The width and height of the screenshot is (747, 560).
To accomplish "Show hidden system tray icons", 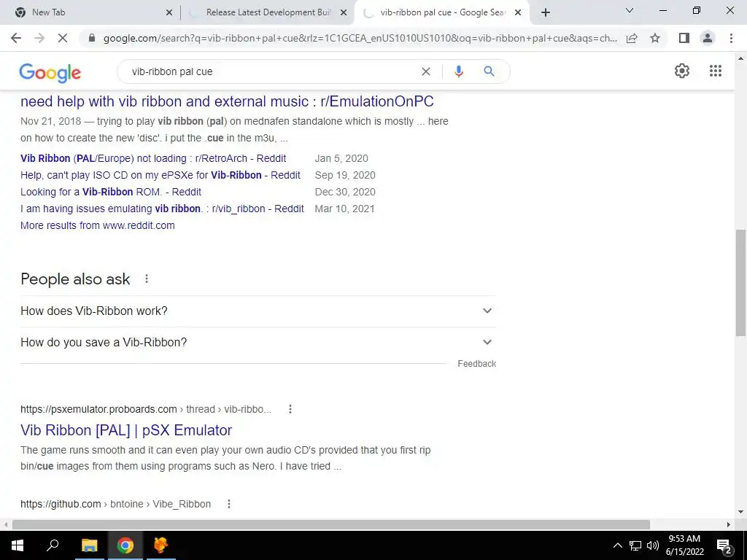I will point(617,545).
